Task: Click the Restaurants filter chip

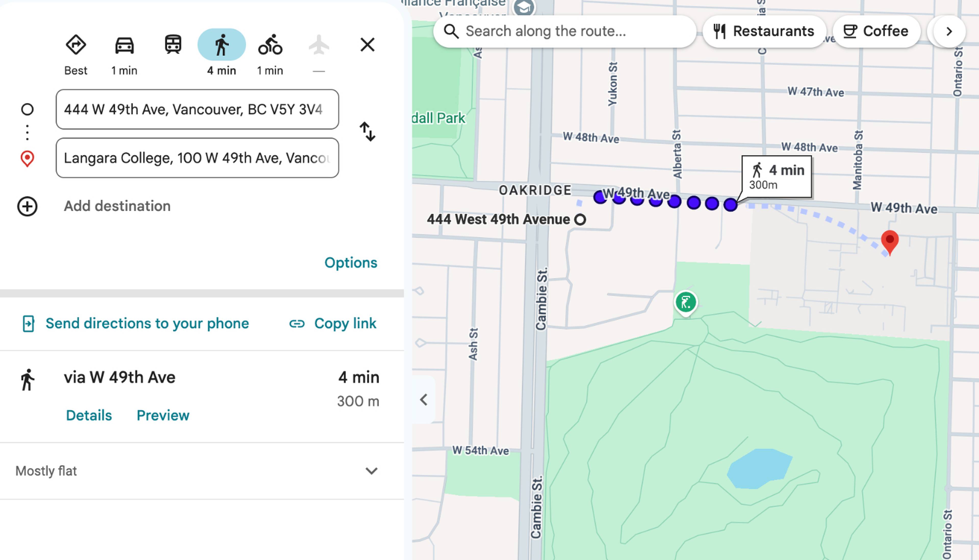Action: (x=764, y=32)
